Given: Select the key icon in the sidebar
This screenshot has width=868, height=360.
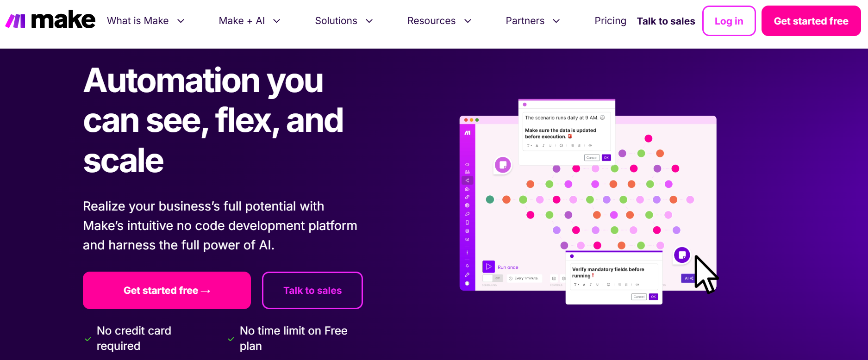Looking at the screenshot, I should (x=467, y=214).
